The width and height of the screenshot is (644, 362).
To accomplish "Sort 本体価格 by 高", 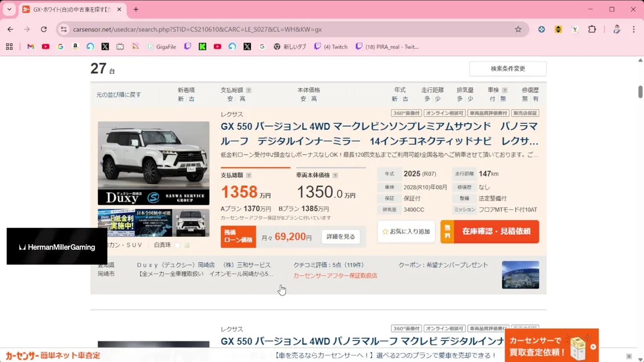I will point(314,99).
